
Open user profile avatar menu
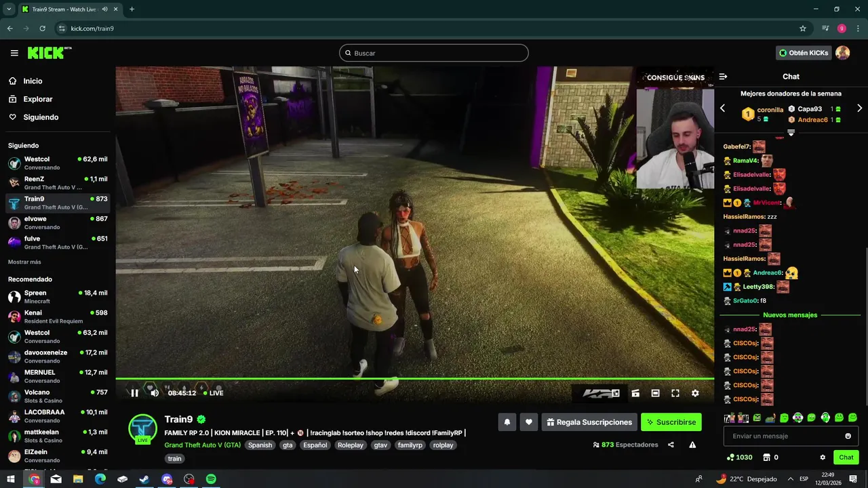coord(843,53)
